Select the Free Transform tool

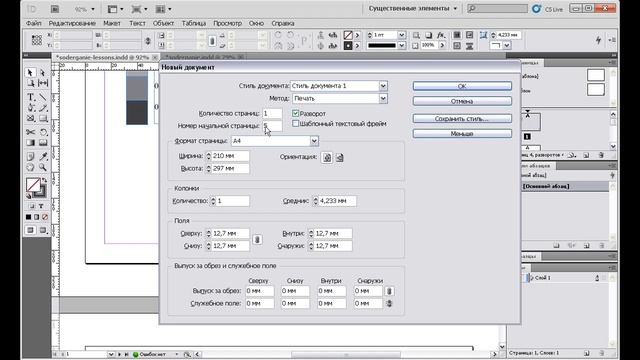tap(43, 132)
